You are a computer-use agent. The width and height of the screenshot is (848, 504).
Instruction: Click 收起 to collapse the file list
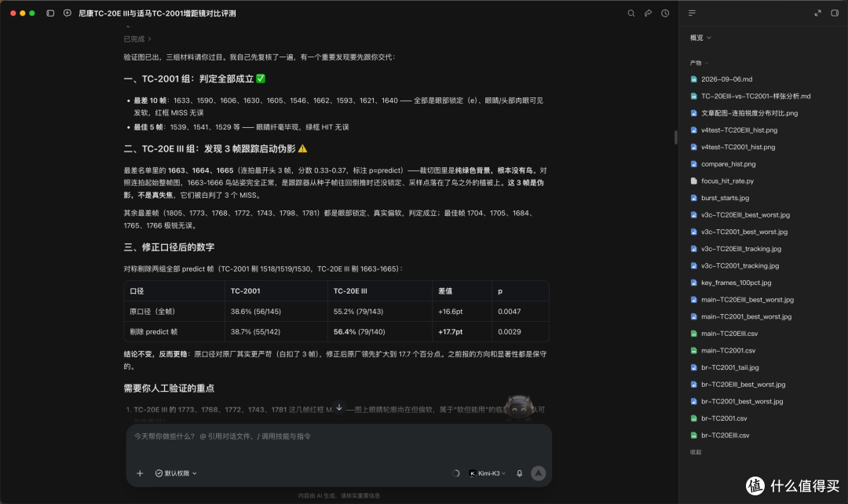point(696,452)
